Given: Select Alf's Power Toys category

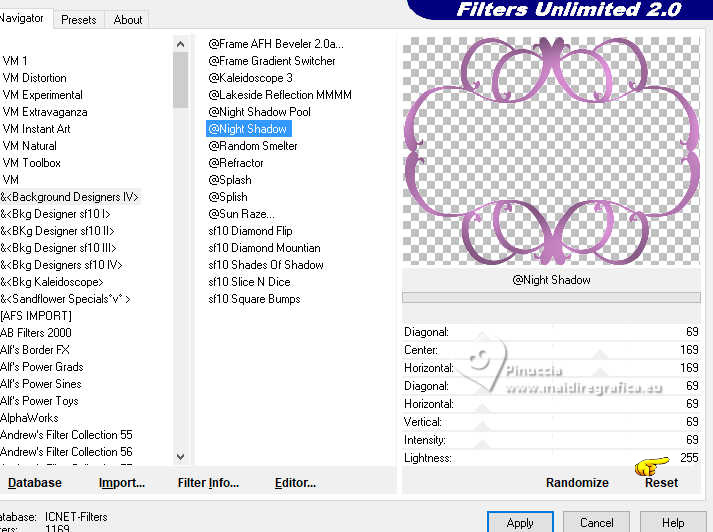Looking at the screenshot, I should pyautogui.click(x=40, y=401).
